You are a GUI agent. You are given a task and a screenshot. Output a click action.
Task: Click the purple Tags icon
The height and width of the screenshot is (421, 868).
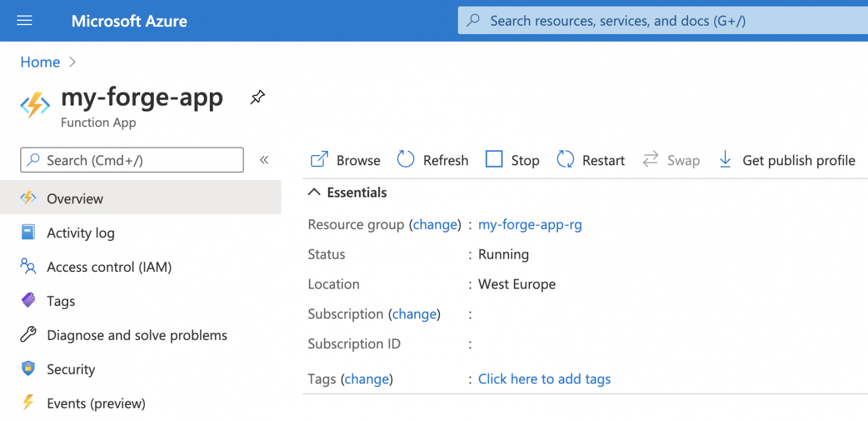[x=28, y=300]
